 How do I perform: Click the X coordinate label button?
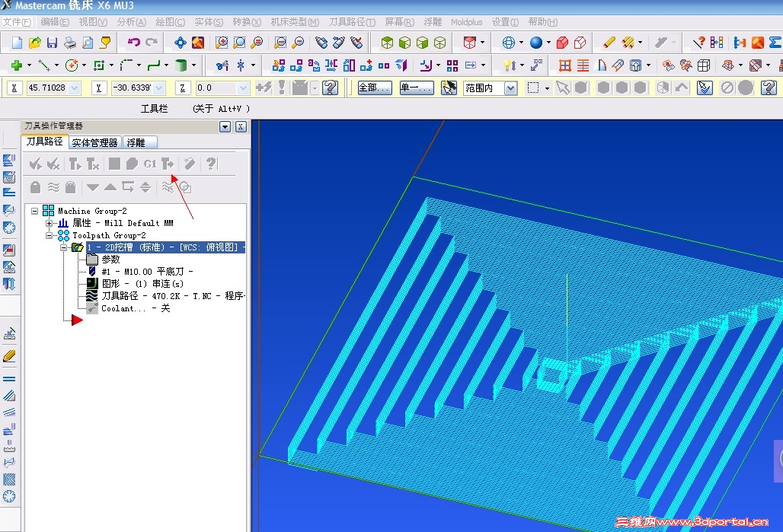[14, 88]
